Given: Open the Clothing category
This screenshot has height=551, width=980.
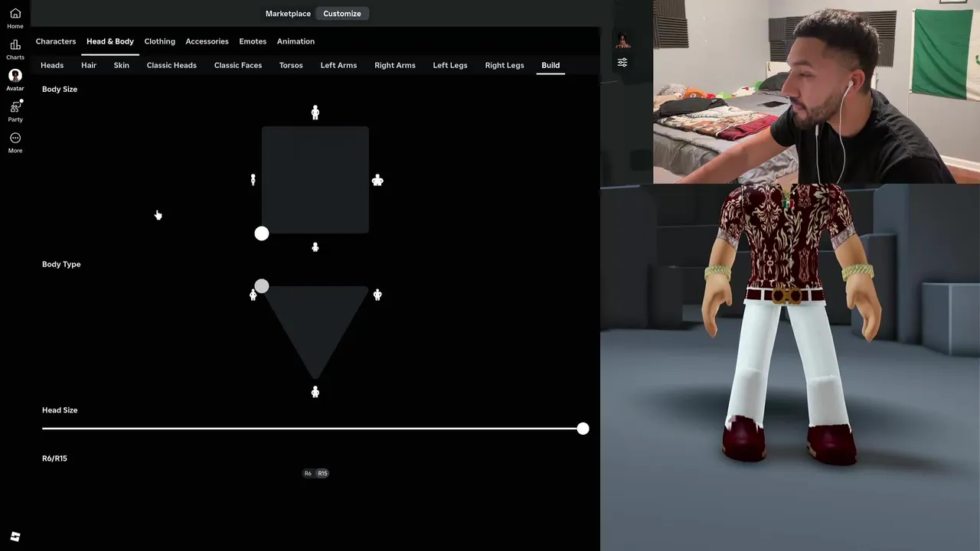Looking at the screenshot, I should (160, 41).
